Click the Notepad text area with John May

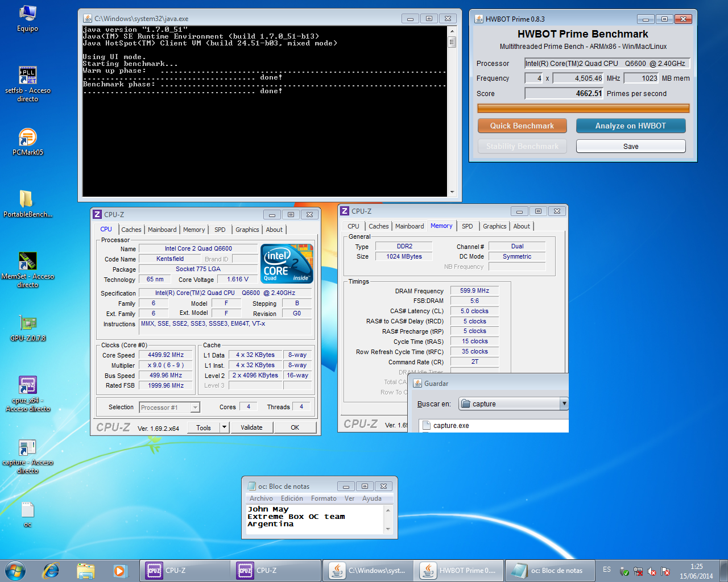pos(316,519)
